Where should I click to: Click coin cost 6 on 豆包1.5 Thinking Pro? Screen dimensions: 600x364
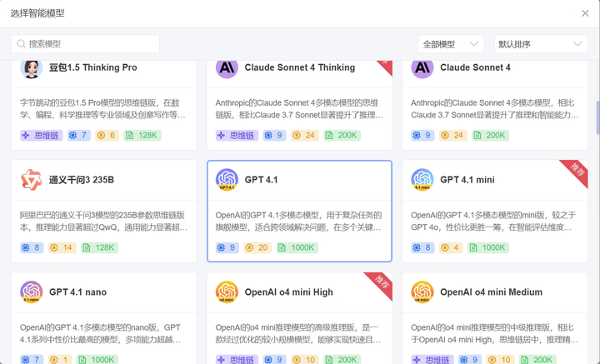click(107, 135)
